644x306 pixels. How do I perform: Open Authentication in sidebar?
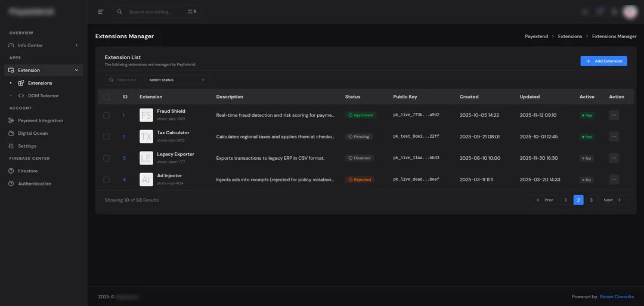[43, 184]
